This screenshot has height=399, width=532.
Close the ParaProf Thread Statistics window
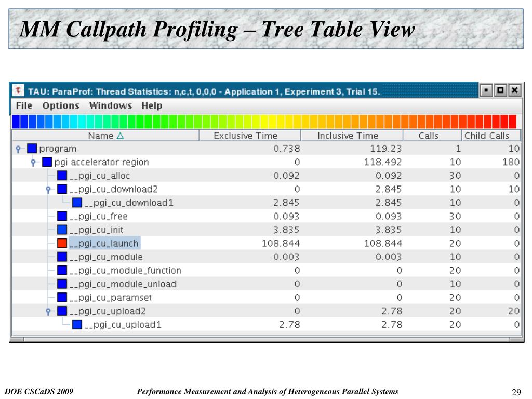514,90
